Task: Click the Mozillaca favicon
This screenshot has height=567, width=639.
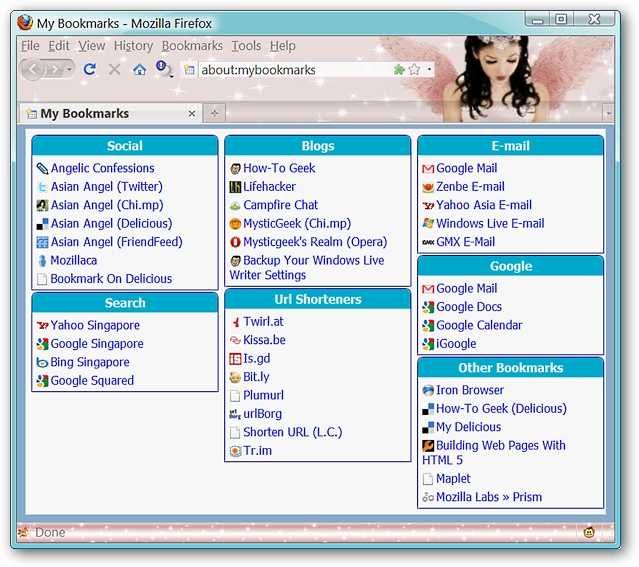Action: pos(42,260)
